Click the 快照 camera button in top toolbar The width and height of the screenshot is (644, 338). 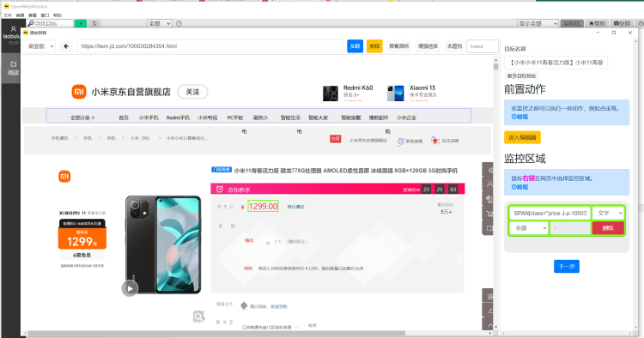(x=622, y=23)
